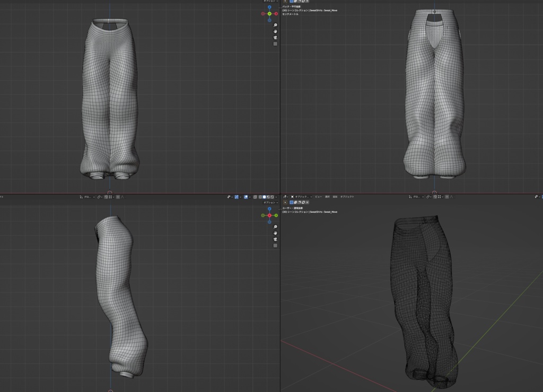Click the センチメートル label in the top-right viewport
This screenshot has height=392, width=543.
pyautogui.click(x=290, y=14)
